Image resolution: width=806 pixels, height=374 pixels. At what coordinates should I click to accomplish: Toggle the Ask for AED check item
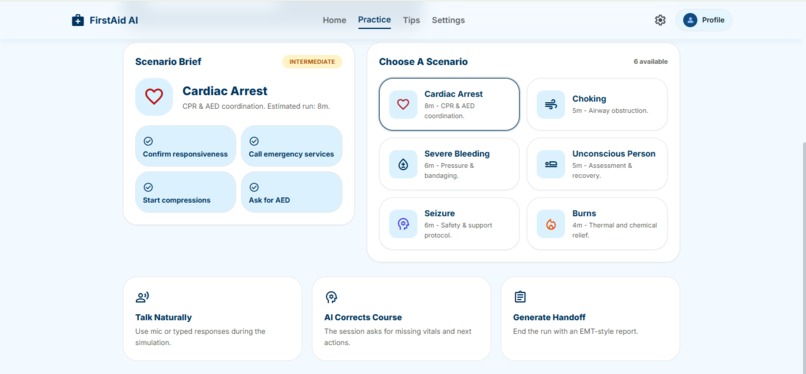[291, 192]
